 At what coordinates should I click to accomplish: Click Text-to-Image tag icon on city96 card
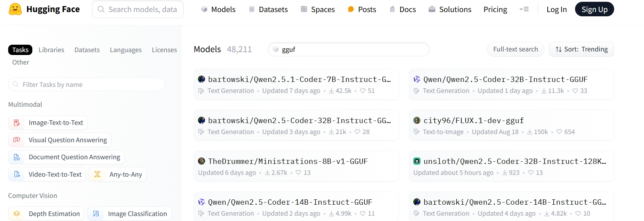click(x=417, y=132)
